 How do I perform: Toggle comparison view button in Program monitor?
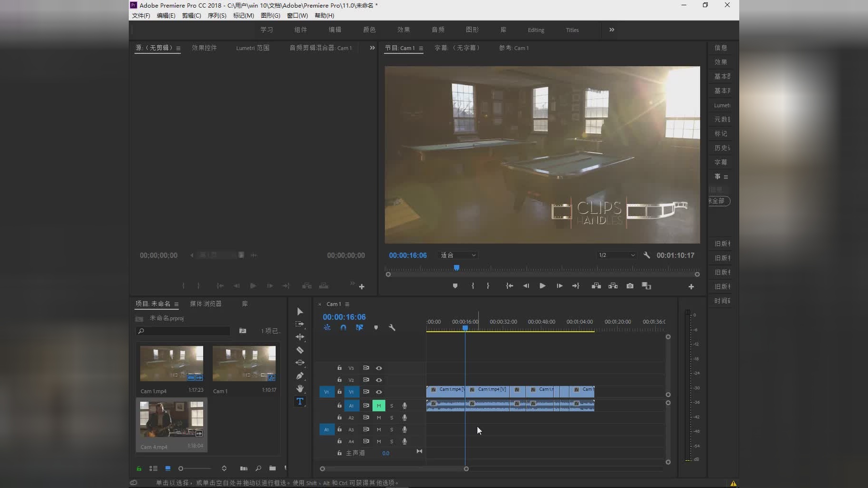(x=646, y=286)
